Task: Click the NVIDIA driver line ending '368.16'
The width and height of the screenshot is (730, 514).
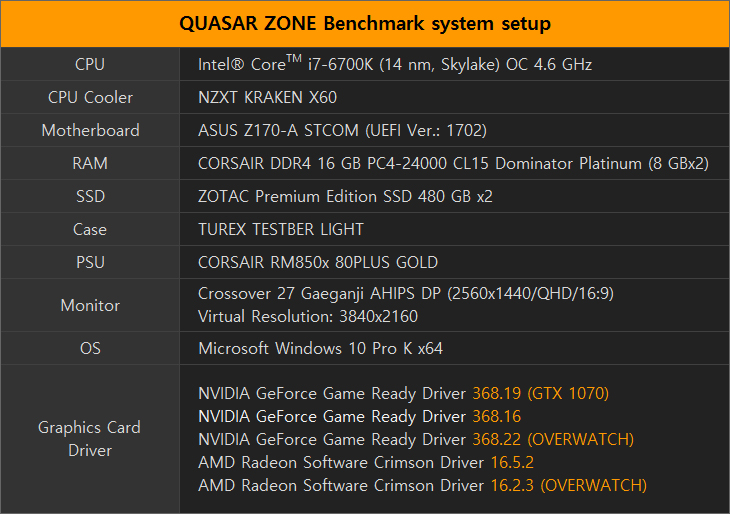Action: tap(359, 416)
